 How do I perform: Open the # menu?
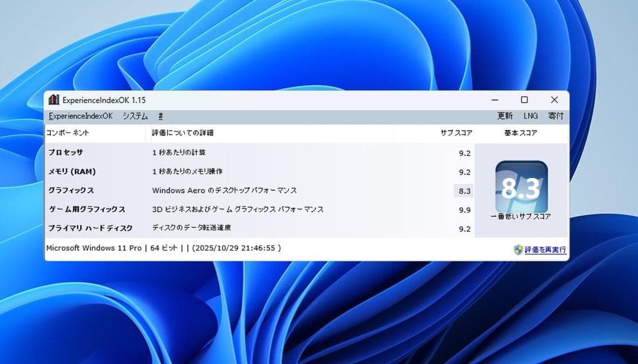(x=160, y=116)
